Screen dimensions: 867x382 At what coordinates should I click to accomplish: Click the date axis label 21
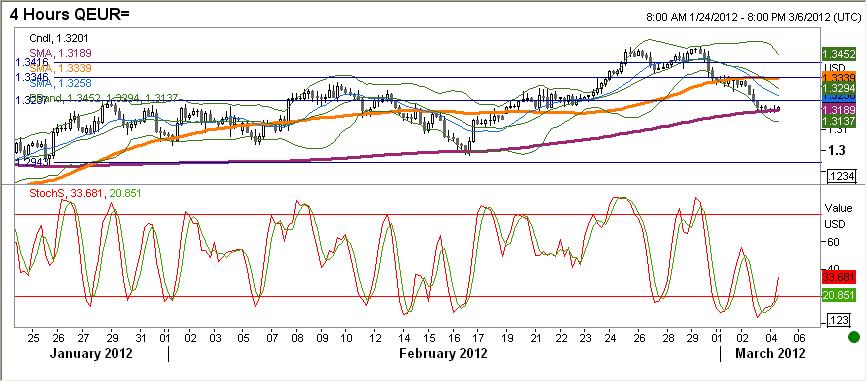click(535, 337)
